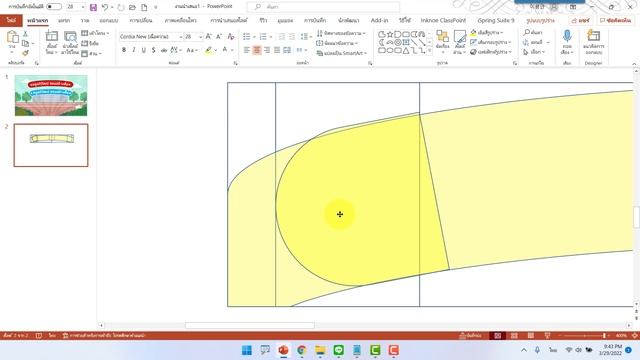
Task: Click Slide Sorter view icon in status bar
Action: coord(514,336)
